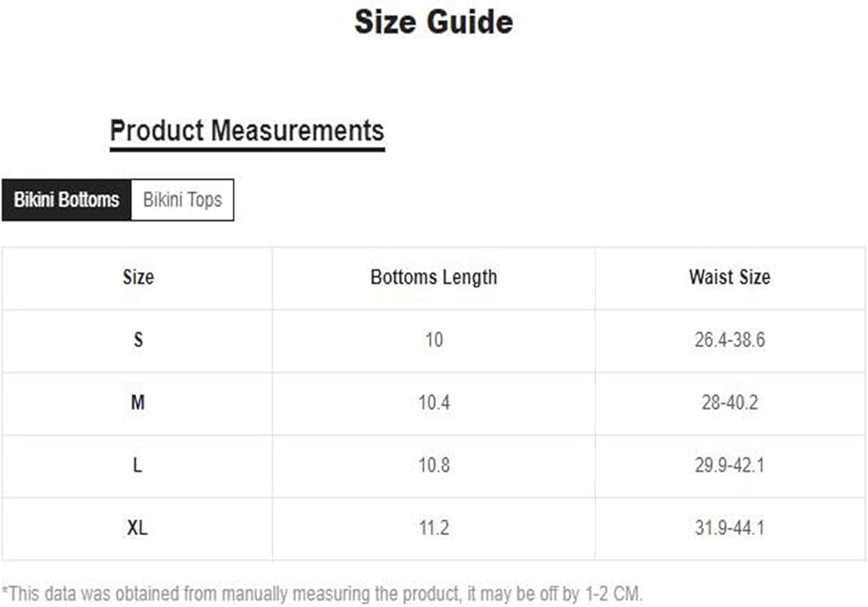Select the XL size row label
This screenshot has height=607, width=868.
(138, 528)
